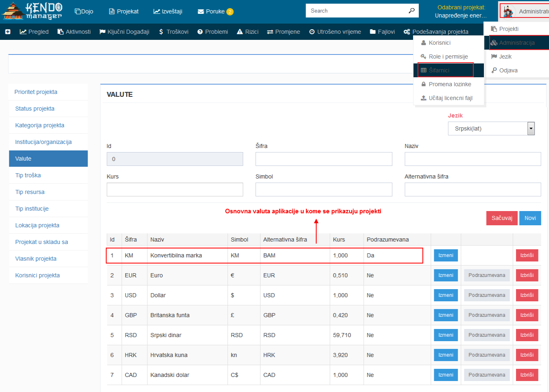Click Izbriši for Konvertibilna marka row
Image resolution: width=549 pixels, height=392 pixels.
[527, 255]
